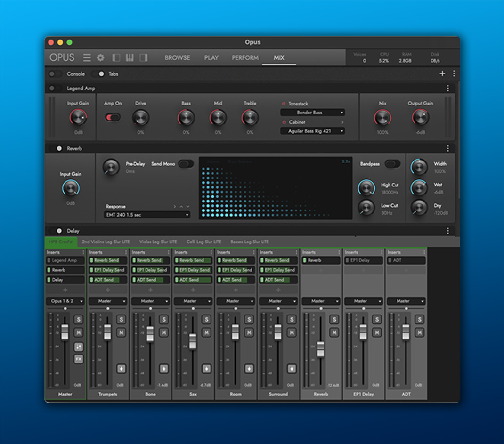Open the Cabinet Aguilar Bass Rig dropdown
Viewport: 504px width, 444px height.
point(312,131)
